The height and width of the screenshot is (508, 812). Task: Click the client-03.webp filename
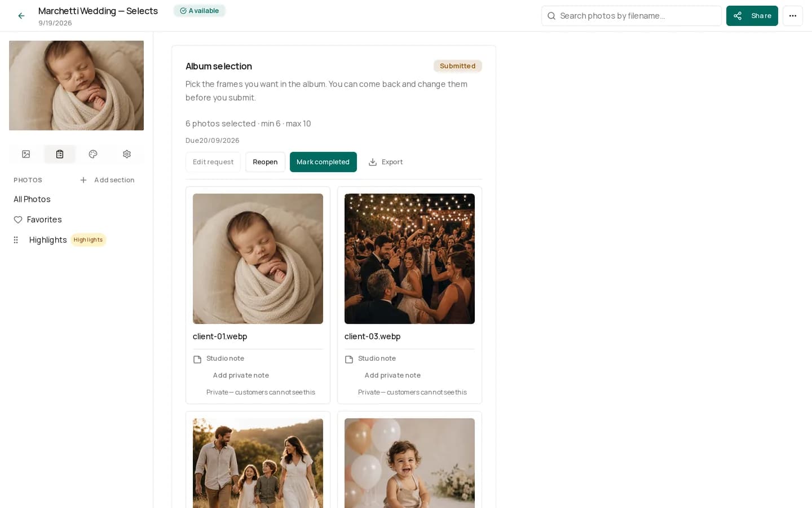click(x=373, y=336)
